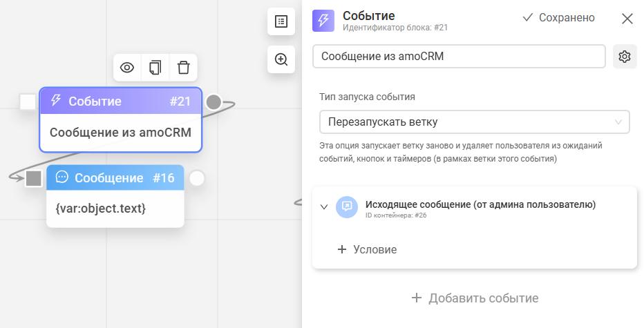Click the white input square of Событие #21
Viewport: 644px width, 328px height.
pyautogui.click(x=28, y=102)
